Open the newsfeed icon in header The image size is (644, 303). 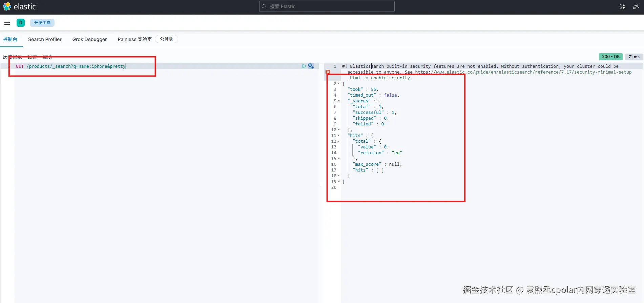[636, 6]
